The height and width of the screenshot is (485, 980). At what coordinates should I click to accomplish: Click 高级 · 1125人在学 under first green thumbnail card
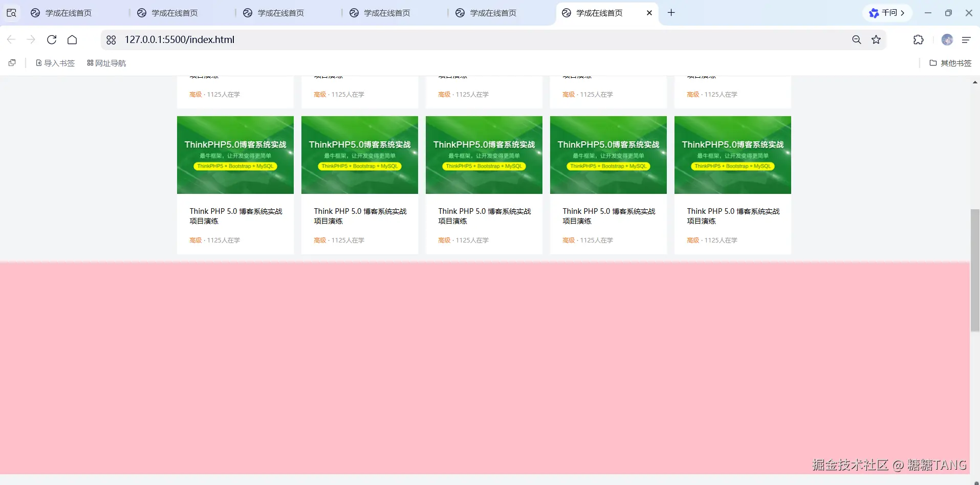coord(214,240)
